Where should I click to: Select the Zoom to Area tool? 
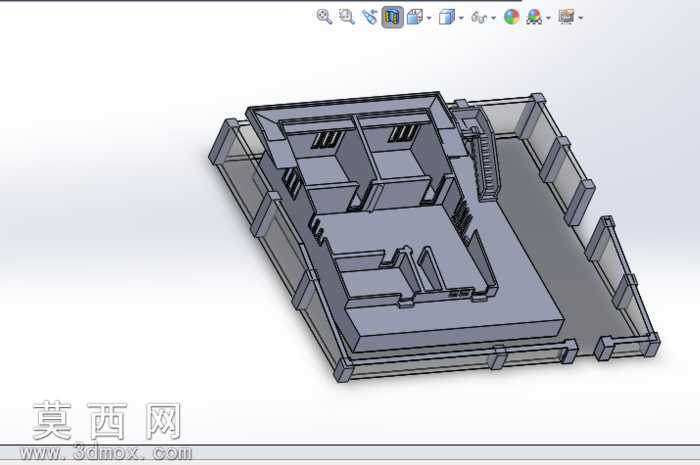346,17
